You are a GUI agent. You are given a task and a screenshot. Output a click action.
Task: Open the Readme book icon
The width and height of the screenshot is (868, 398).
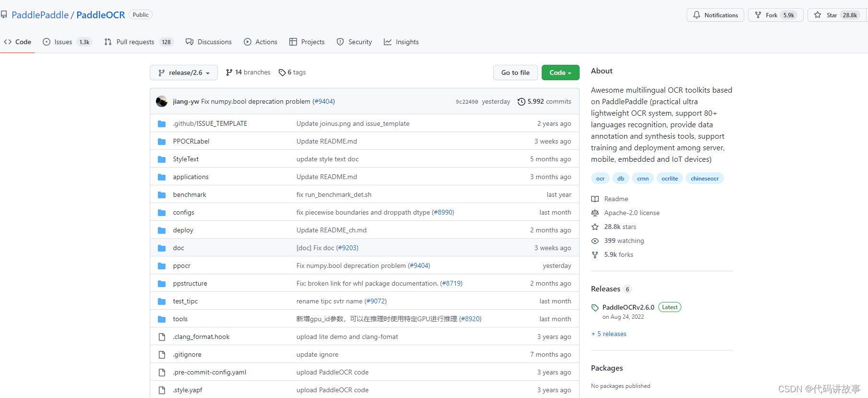(595, 199)
